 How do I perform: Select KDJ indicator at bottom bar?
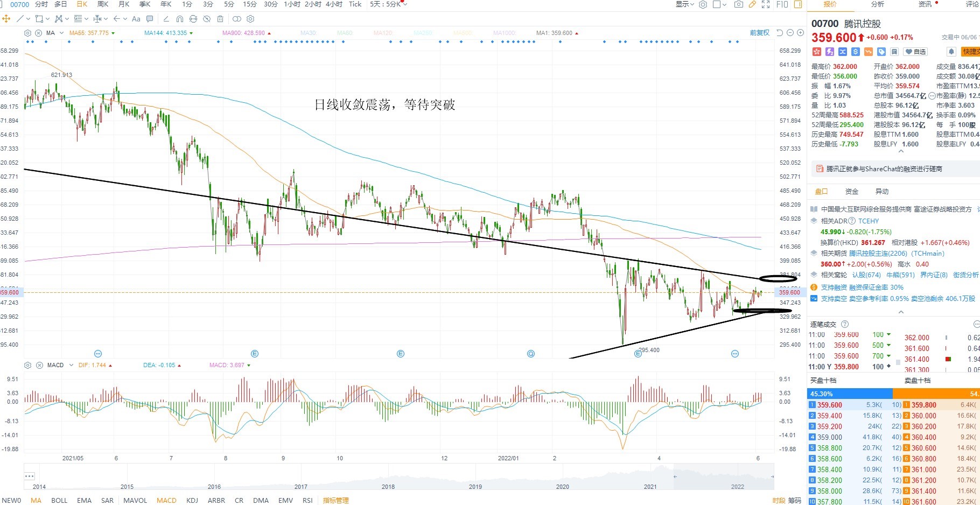tap(192, 500)
